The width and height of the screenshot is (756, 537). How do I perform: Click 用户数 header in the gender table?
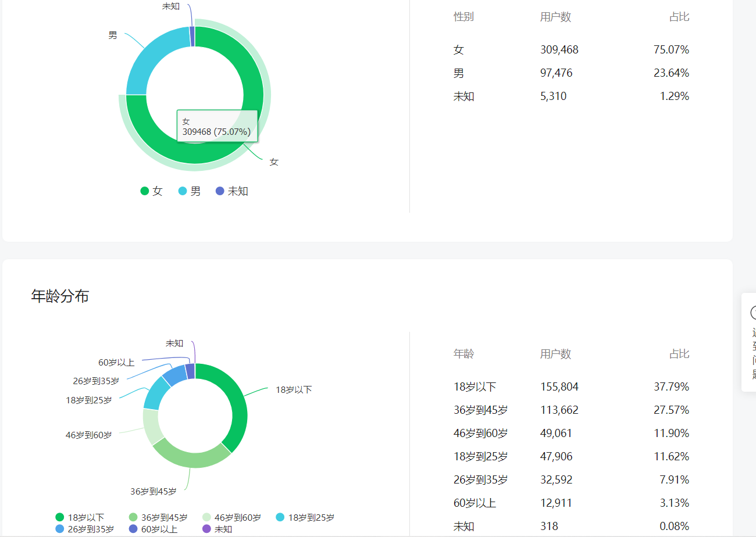pyautogui.click(x=555, y=17)
